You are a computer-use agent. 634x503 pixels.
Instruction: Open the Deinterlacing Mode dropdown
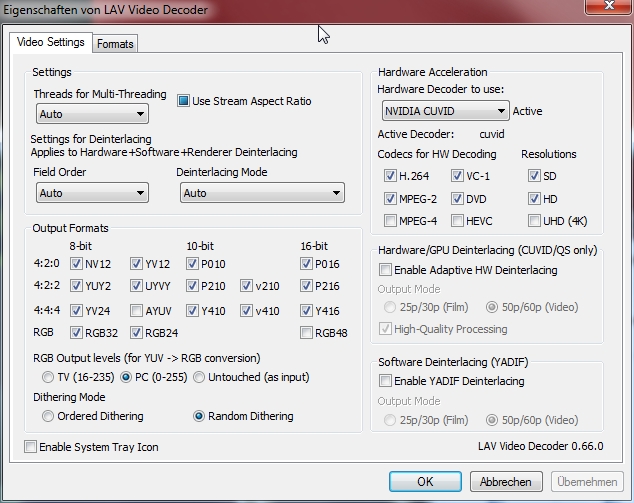(x=261, y=193)
